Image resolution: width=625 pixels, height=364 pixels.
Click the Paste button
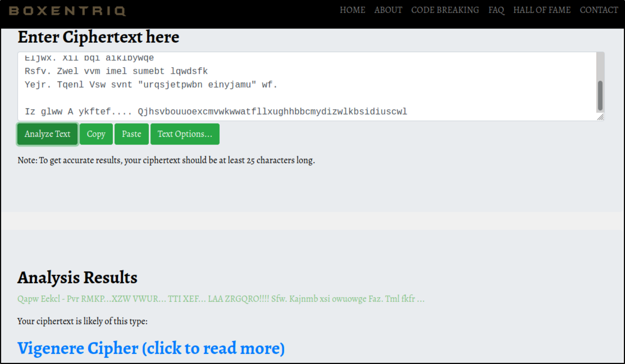click(132, 134)
